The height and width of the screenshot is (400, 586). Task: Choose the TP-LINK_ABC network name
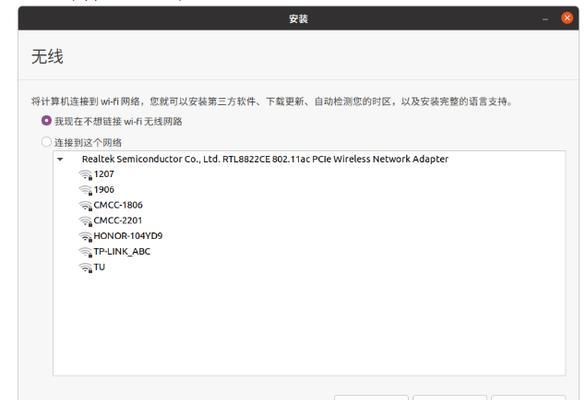point(122,252)
